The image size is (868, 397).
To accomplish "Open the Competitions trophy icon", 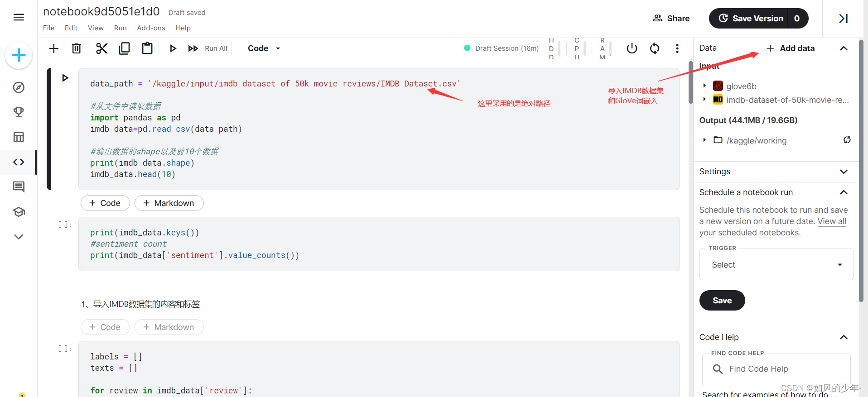I will (19, 112).
